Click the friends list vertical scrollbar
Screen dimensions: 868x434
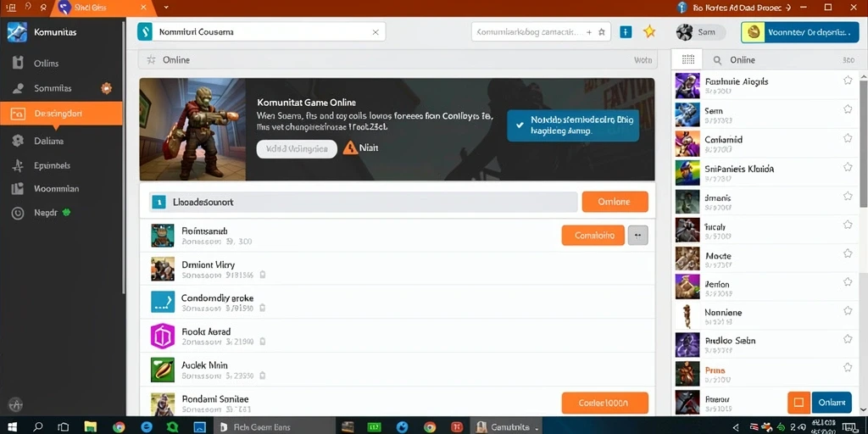click(x=863, y=143)
